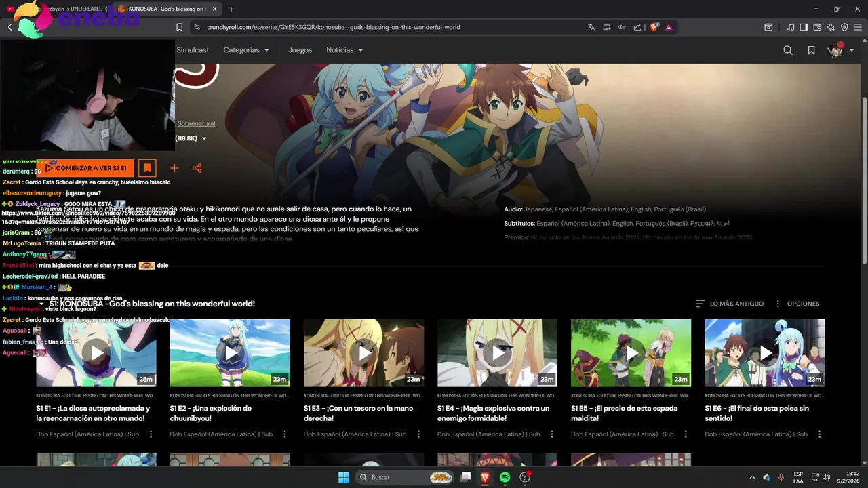
Task: Play the S1 E6 episode thumbnail
Action: (x=764, y=353)
